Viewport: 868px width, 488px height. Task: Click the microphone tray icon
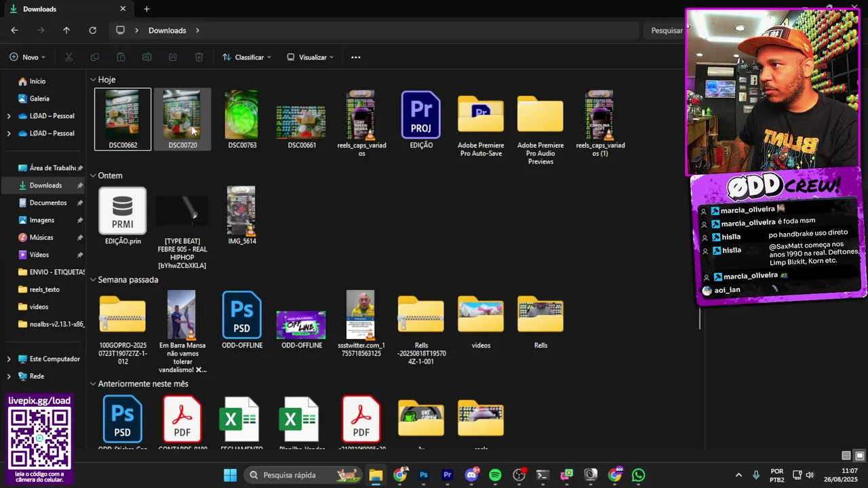[756, 475]
